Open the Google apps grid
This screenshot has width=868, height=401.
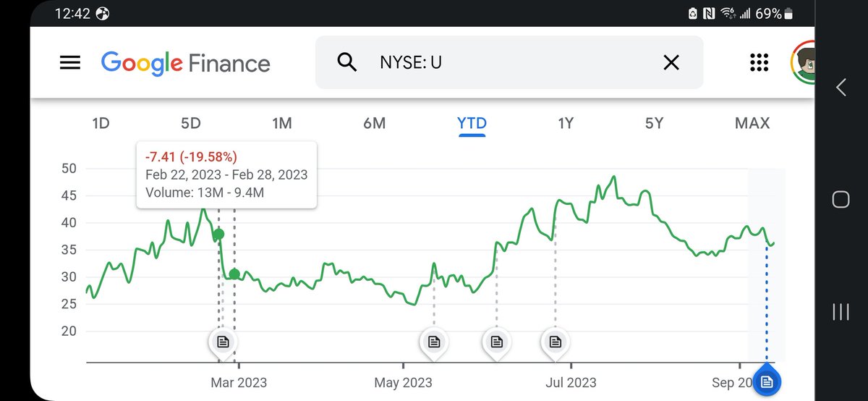[x=759, y=63]
